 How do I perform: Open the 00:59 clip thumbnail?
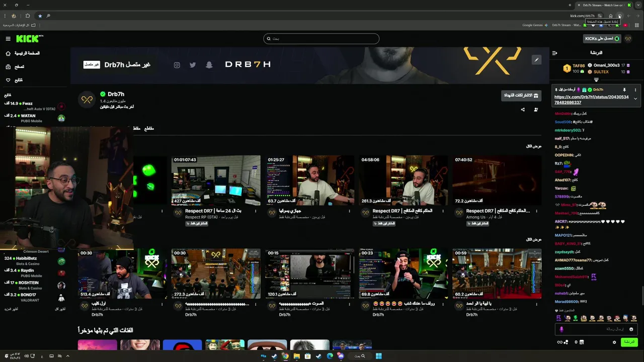[x=497, y=274]
